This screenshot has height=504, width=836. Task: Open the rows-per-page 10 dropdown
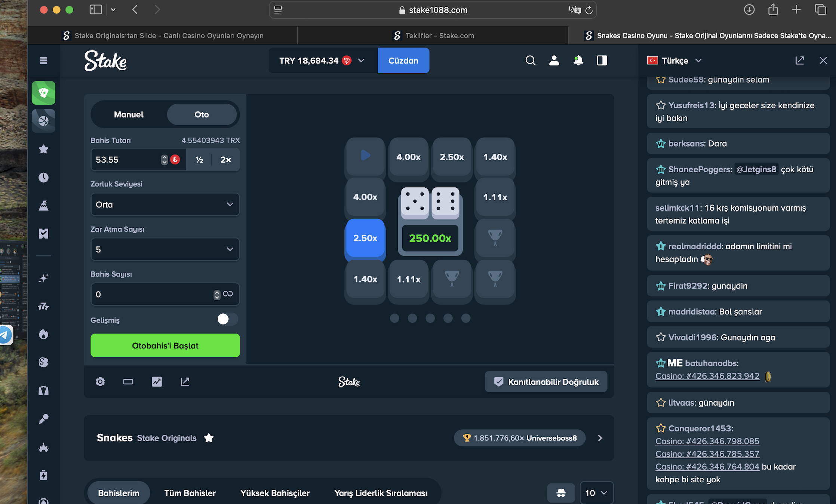(596, 493)
